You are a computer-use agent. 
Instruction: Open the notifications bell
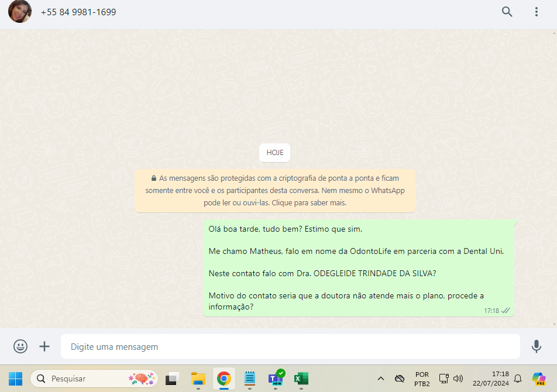pyautogui.click(x=518, y=379)
